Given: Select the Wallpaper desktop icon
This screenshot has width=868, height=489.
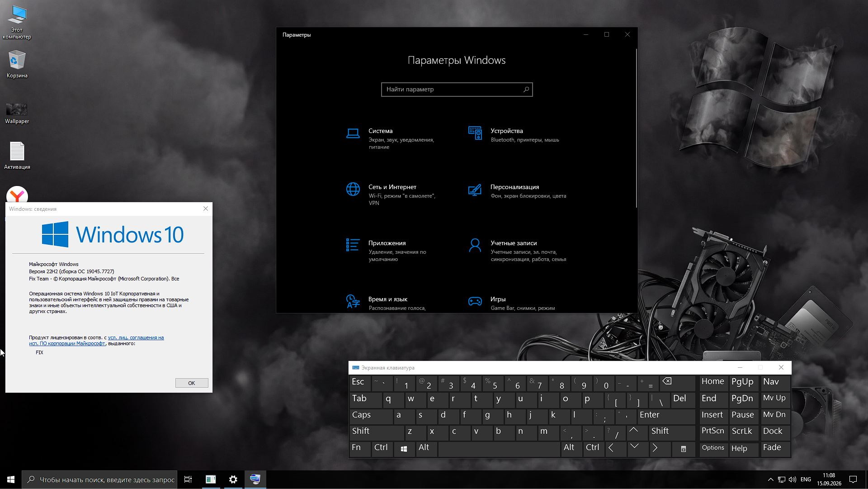Looking at the screenshot, I should point(17,113).
